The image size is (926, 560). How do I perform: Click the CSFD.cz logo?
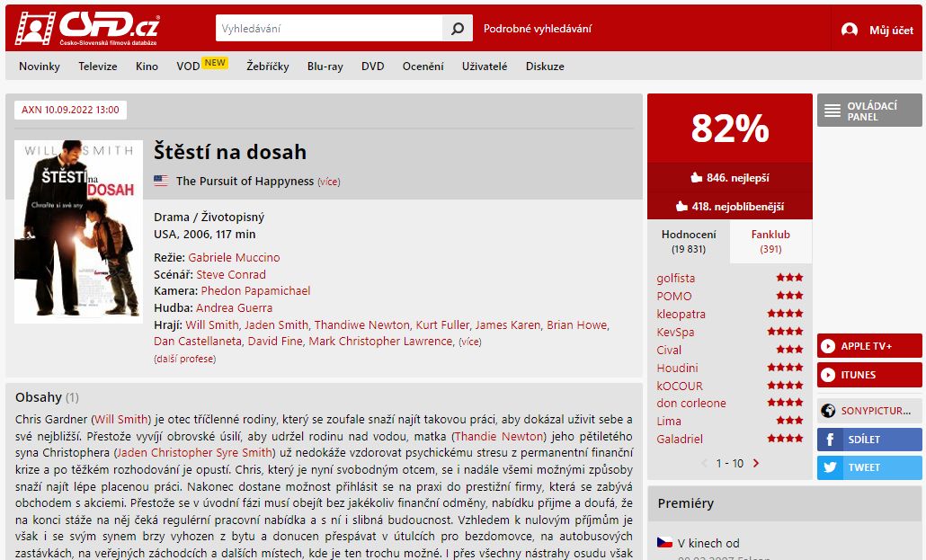(x=87, y=28)
